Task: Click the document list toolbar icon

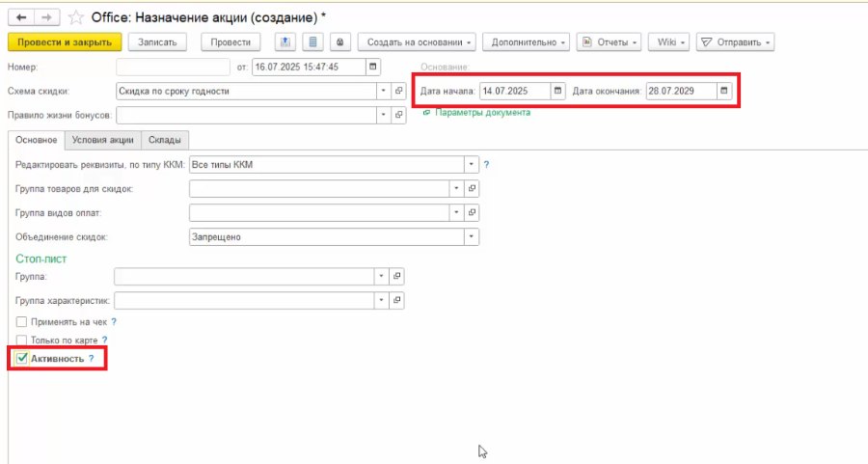Action: click(x=312, y=42)
